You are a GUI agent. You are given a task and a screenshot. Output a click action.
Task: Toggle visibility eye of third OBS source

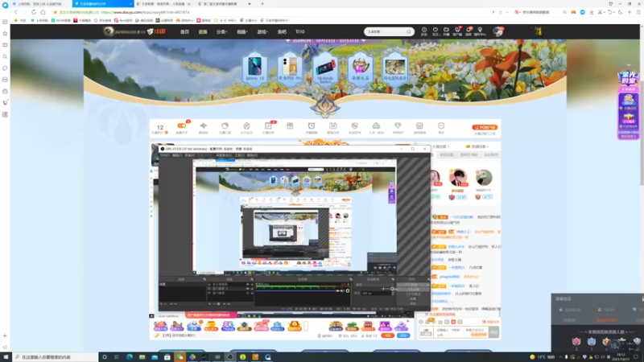click(248, 293)
